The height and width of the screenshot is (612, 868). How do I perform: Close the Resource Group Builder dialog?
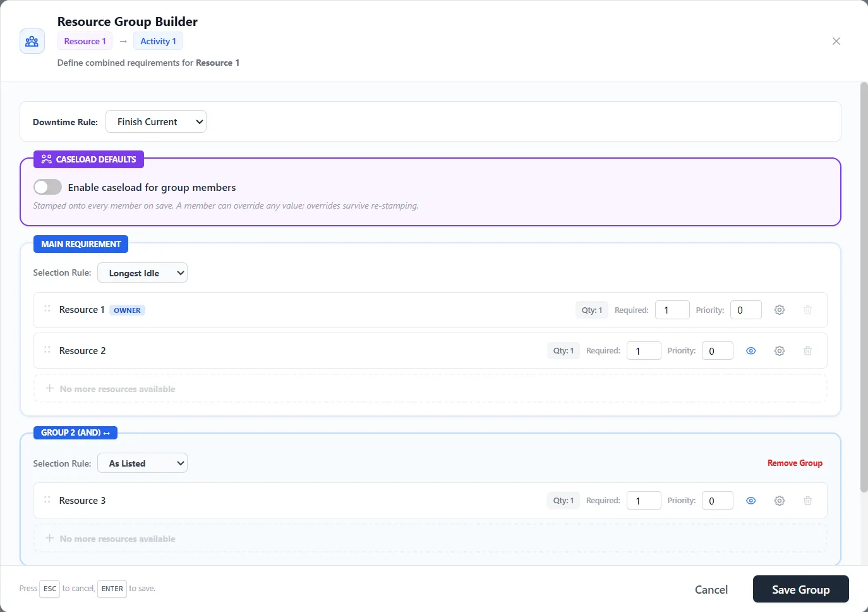click(836, 41)
